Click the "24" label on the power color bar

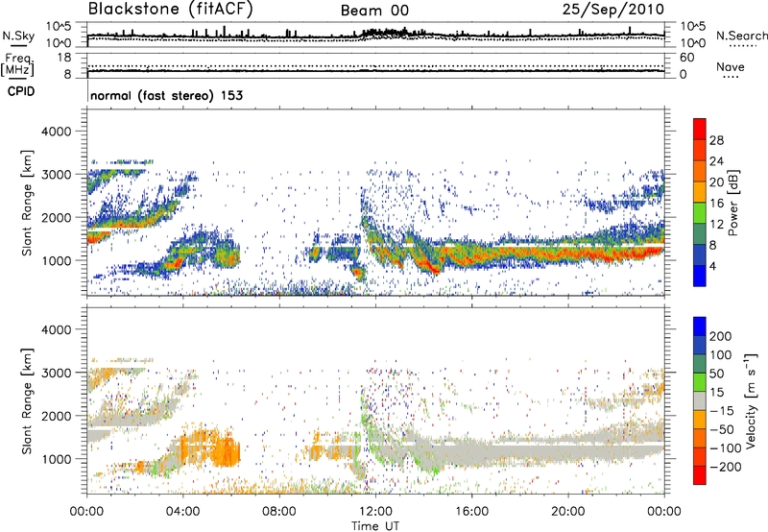[716, 161]
